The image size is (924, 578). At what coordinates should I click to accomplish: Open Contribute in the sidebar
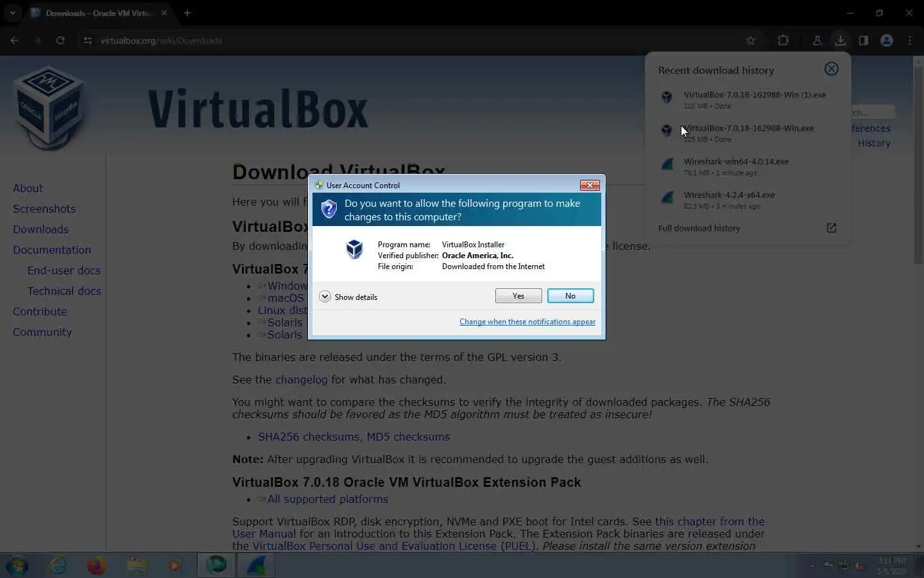point(40,311)
